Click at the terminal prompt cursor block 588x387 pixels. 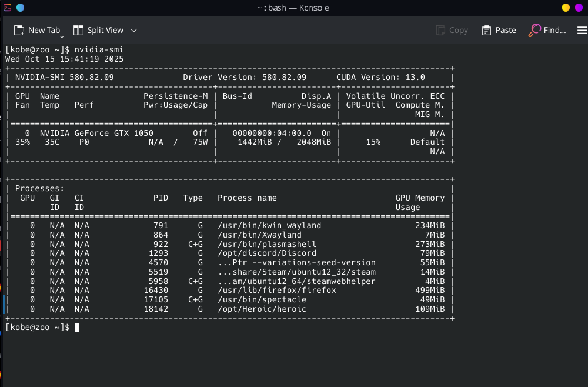77,327
